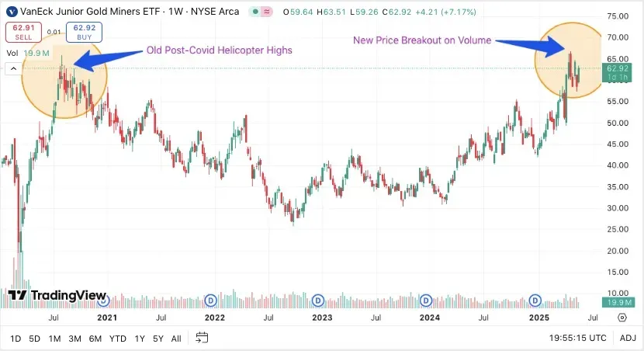Viewport: 644px width, 351px height.
Task: Select the 1D time range
Action: [x=16, y=339]
